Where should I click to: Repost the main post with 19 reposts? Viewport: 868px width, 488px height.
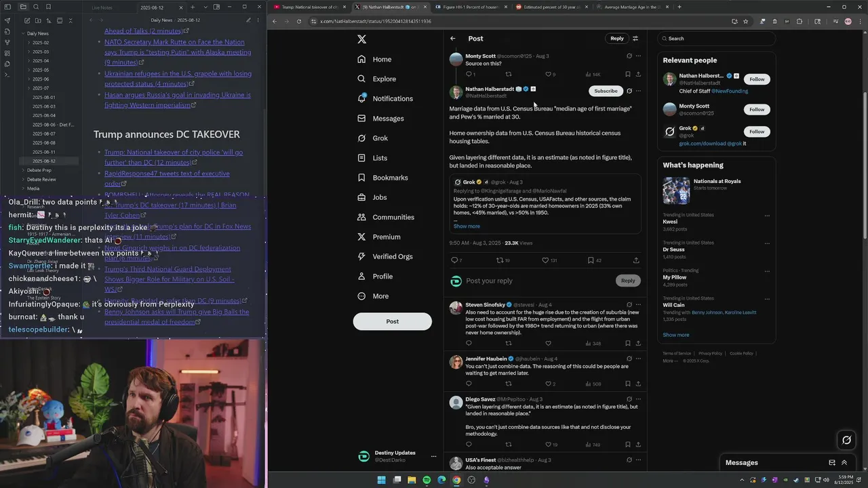pyautogui.click(x=500, y=260)
